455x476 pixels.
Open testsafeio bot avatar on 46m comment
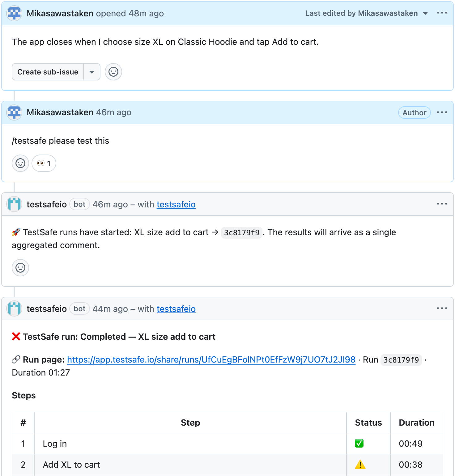[x=14, y=204]
